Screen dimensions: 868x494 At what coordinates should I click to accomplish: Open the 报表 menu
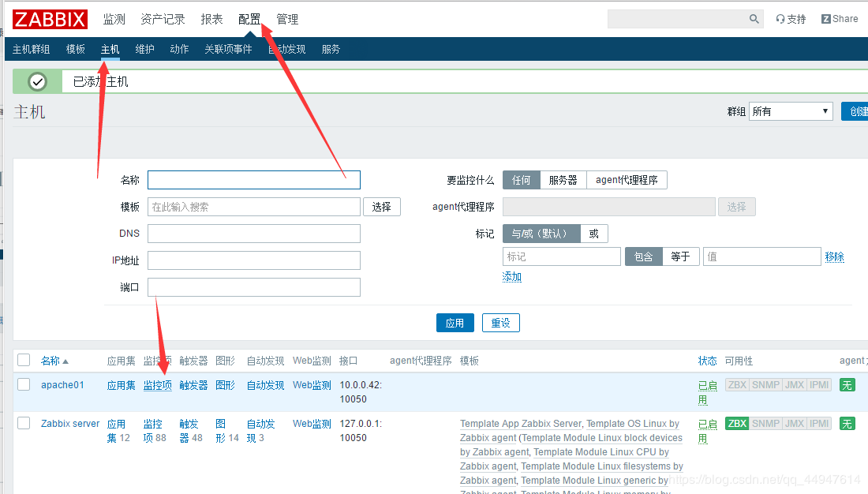[x=211, y=20]
